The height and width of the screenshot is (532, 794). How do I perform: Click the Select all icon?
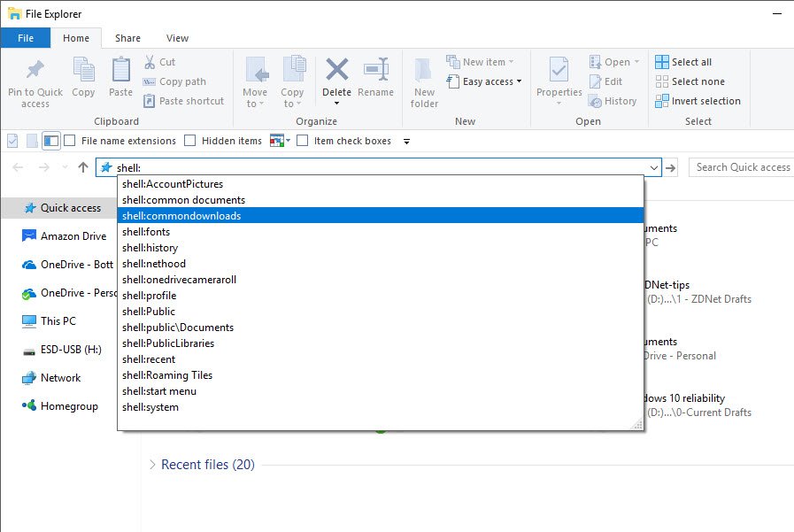pos(662,62)
